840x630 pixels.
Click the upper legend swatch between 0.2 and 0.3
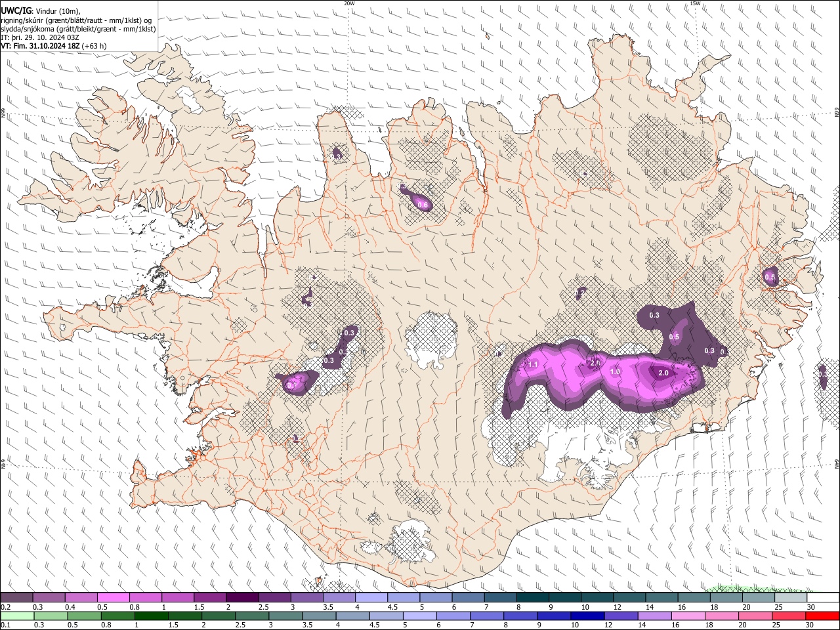coord(16,598)
